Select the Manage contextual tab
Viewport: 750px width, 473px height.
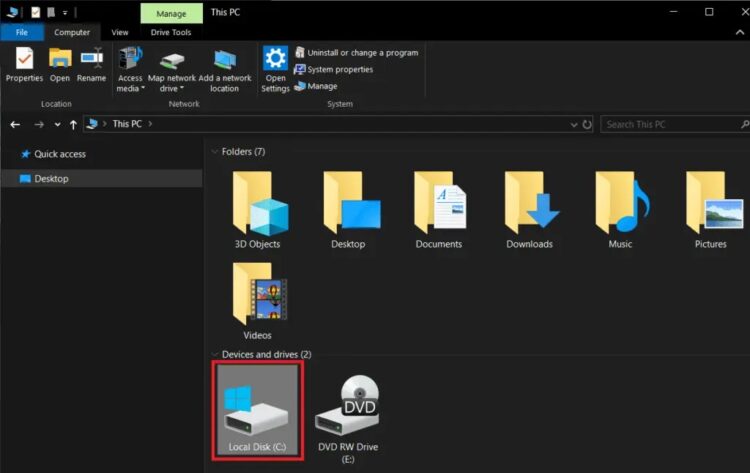[171, 13]
